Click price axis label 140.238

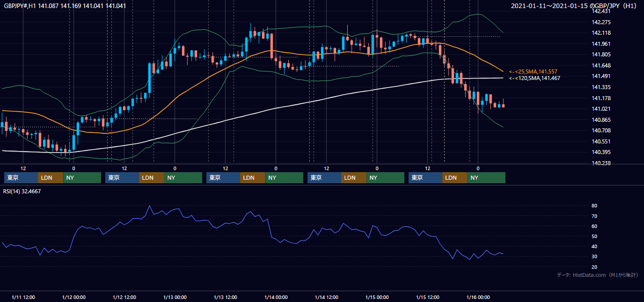pos(602,163)
